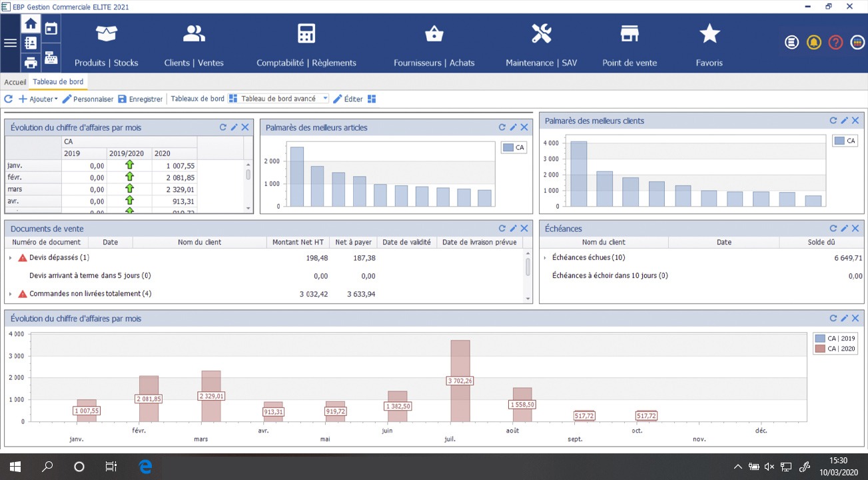Open Windows Start menu
868x480 pixels.
pyautogui.click(x=15, y=467)
